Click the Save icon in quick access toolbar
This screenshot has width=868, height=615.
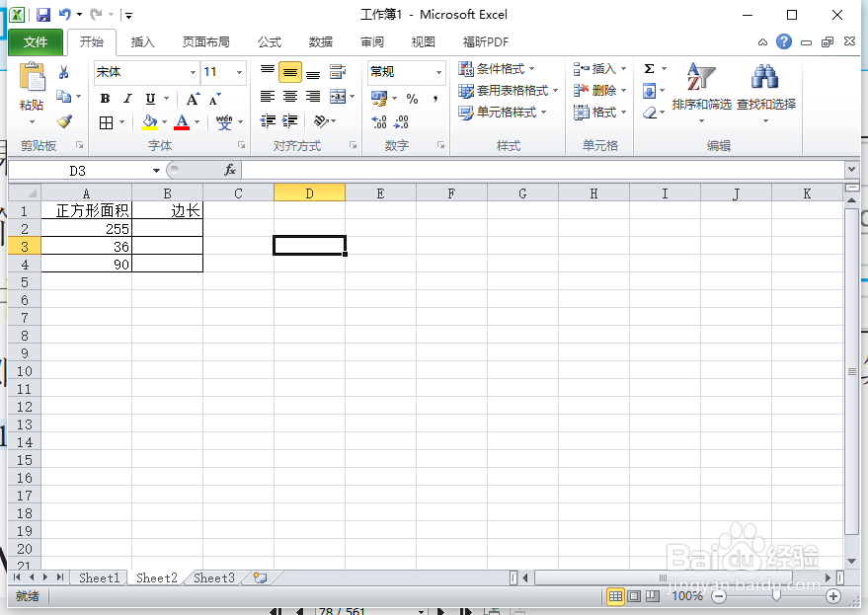pos(43,15)
